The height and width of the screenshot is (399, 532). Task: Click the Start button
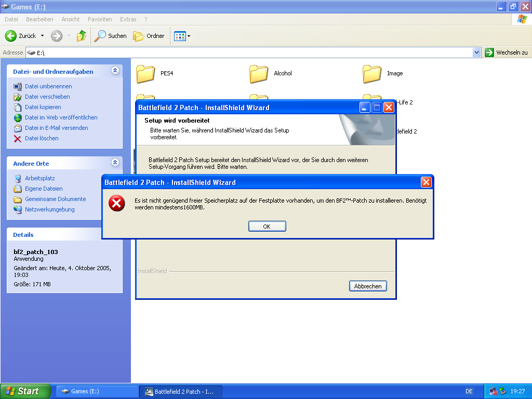[25, 391]
